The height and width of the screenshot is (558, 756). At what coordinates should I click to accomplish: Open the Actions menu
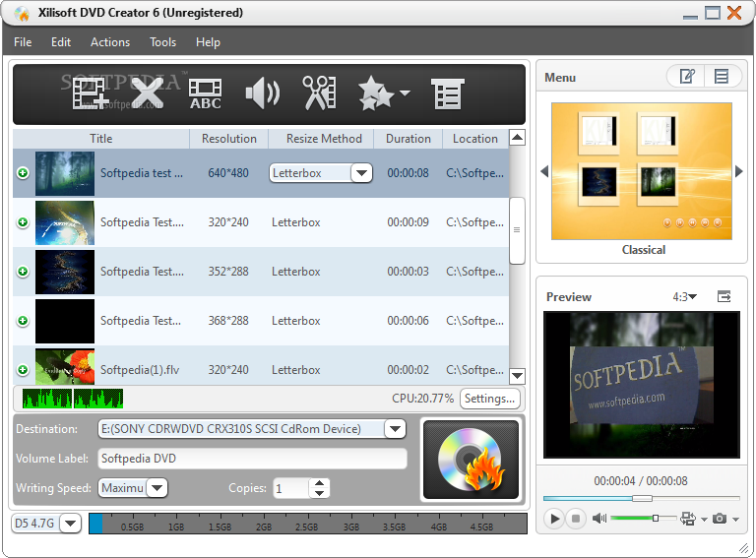tap(110, 42)
